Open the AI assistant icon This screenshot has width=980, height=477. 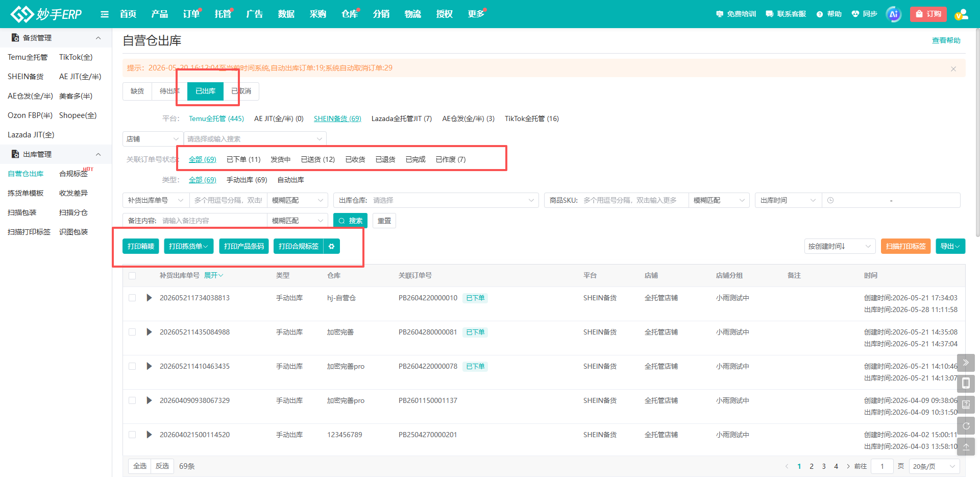893,14
